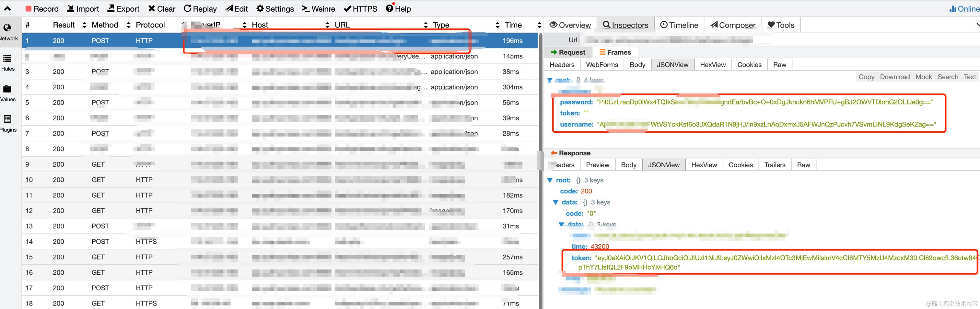The height and width of the screenshot is (309, 980).
Task: Open the Export menu
Action: point(123,8)
